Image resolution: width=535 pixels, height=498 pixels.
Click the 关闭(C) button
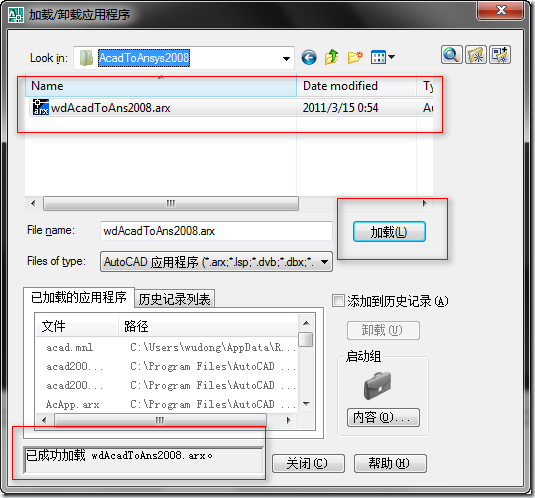point(308,463)
